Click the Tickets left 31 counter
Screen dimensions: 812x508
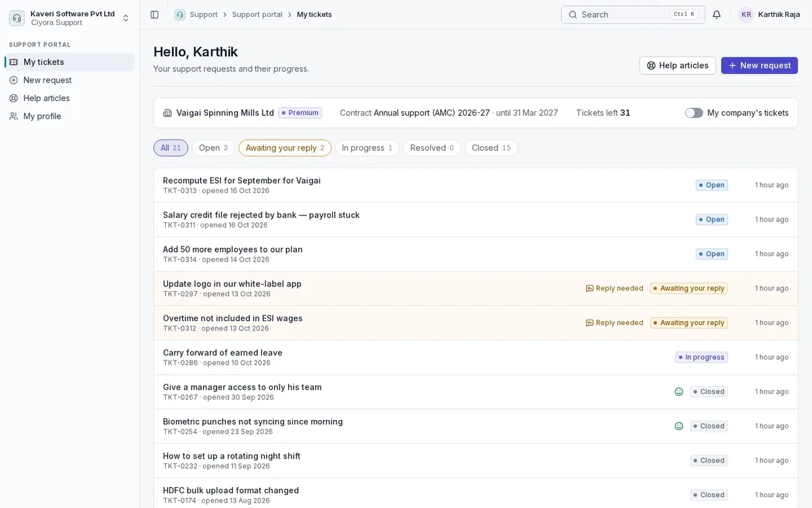click(604, 113)
